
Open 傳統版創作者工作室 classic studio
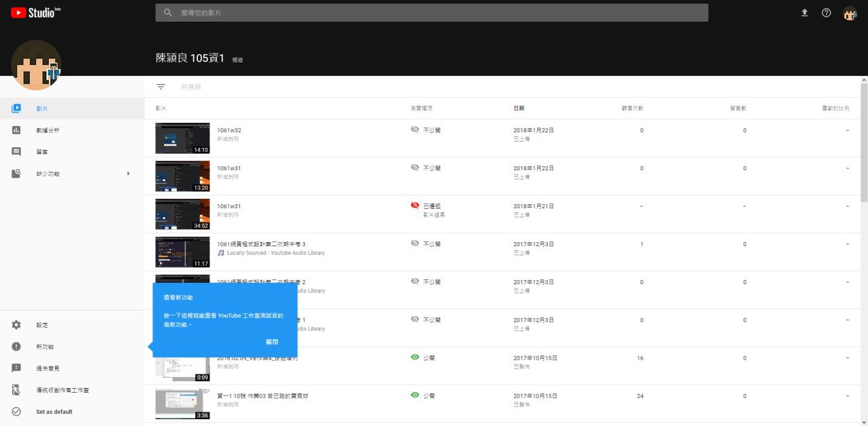pyautogui.click(x=62, y=390)
